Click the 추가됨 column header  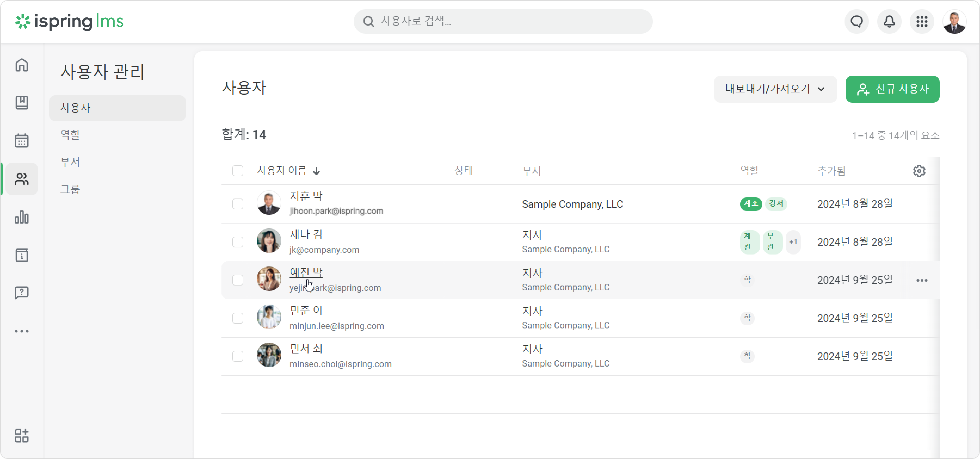click(831, 171)
